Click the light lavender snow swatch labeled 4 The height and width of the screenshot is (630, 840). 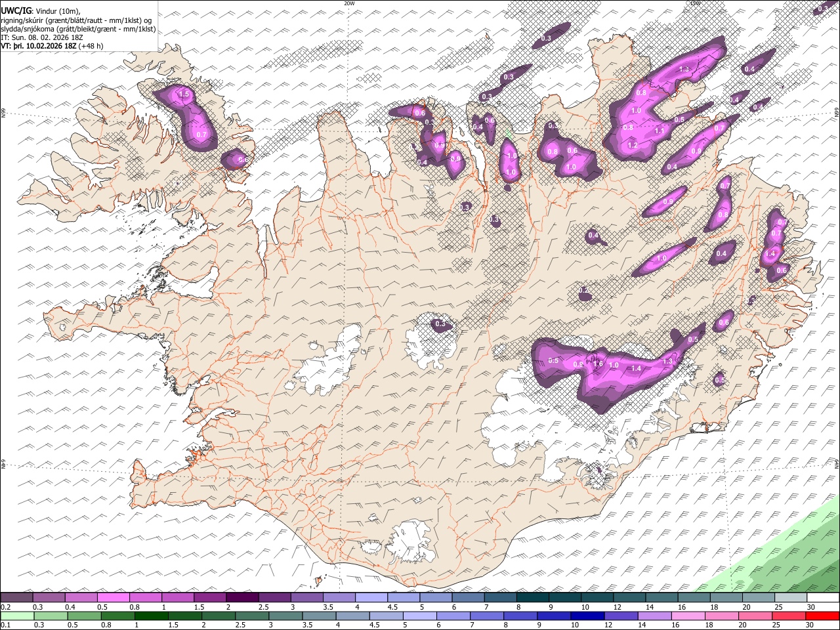tap(371, 598)
